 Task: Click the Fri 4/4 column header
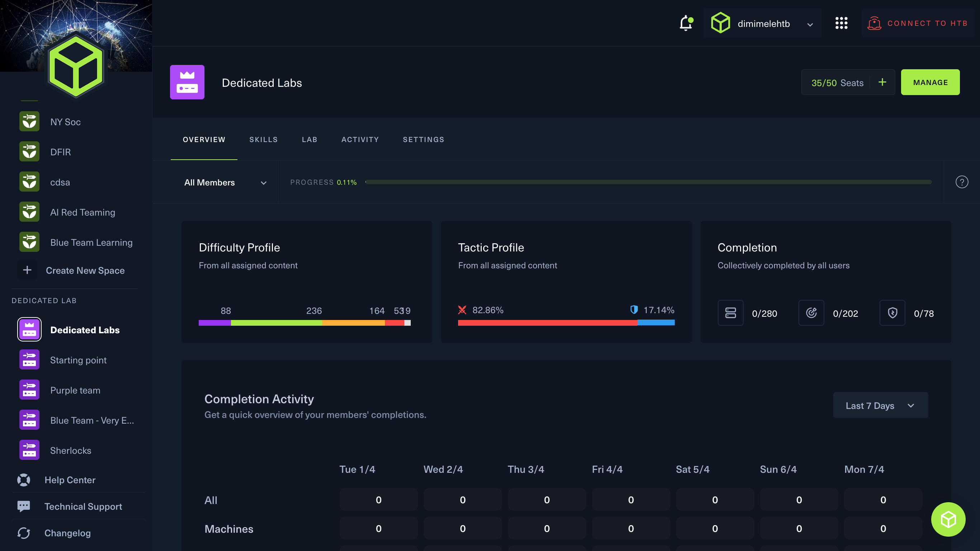coord(607,469)
